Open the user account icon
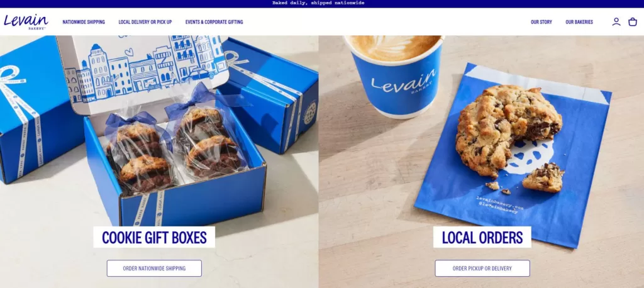644x288 pixels. 616,22
